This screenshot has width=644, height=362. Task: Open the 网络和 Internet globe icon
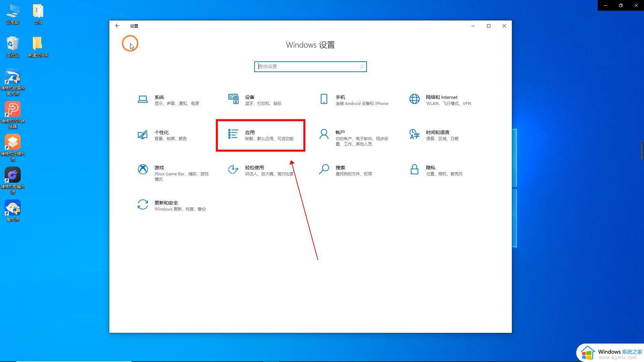pyautogui.click(x=414, y=99)
